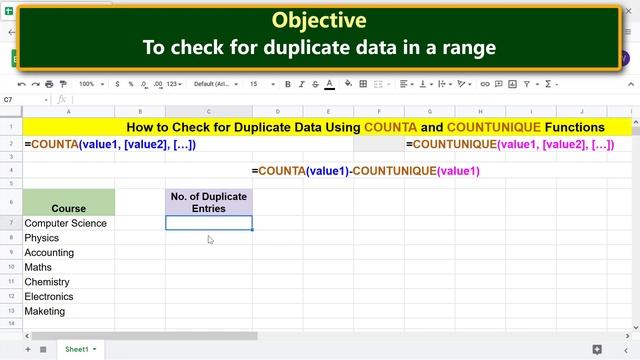Add a new sheet with the plus

pyautogui.click(x=28, y=349)
